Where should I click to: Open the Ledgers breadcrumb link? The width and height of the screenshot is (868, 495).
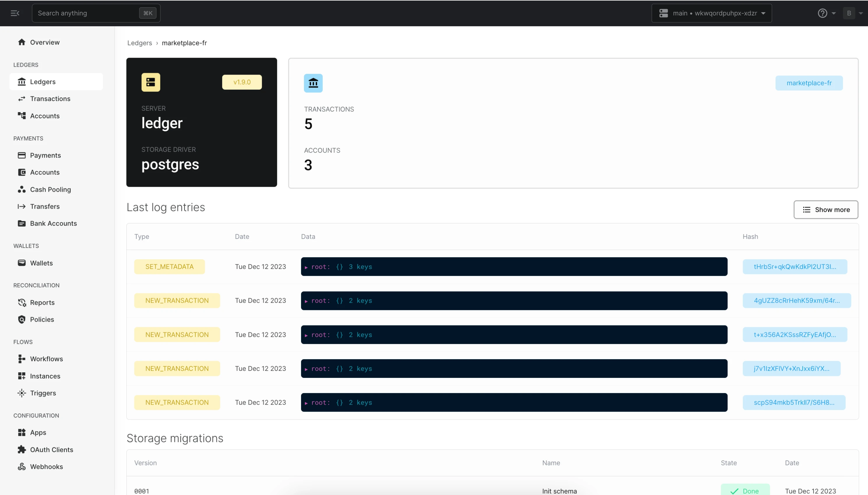[x=139, y=43]
